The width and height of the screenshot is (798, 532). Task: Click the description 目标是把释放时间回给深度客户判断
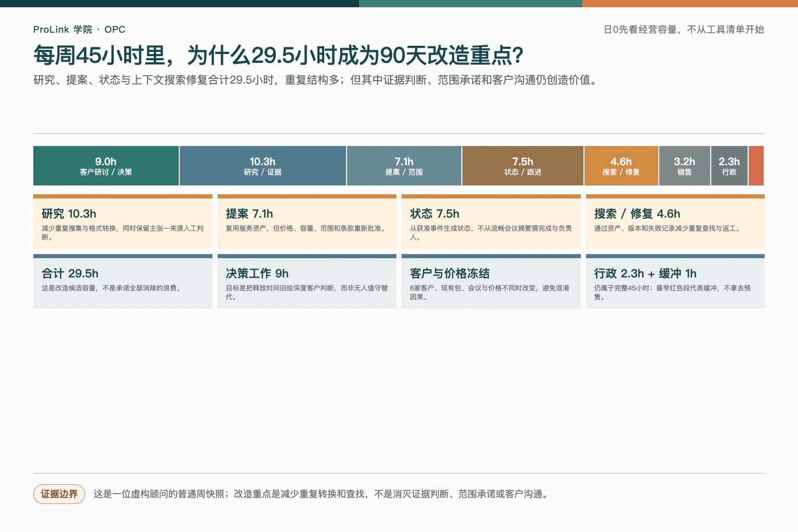[x=307, y=292]
